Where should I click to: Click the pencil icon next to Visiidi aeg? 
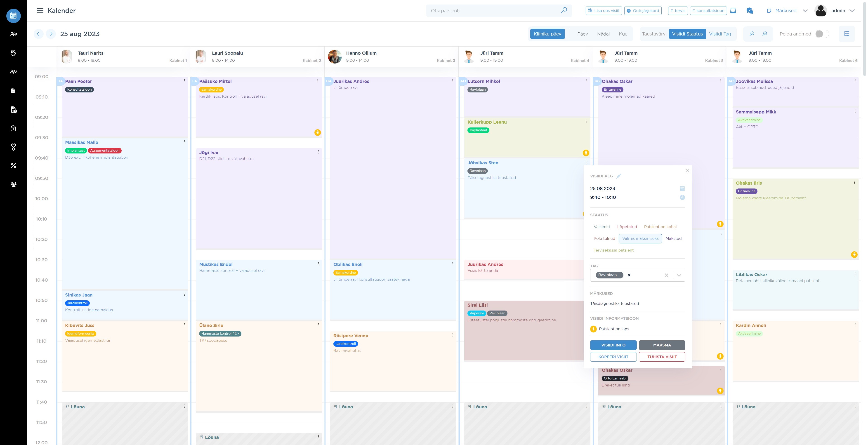pyautogui.click(x=619, y=176)
